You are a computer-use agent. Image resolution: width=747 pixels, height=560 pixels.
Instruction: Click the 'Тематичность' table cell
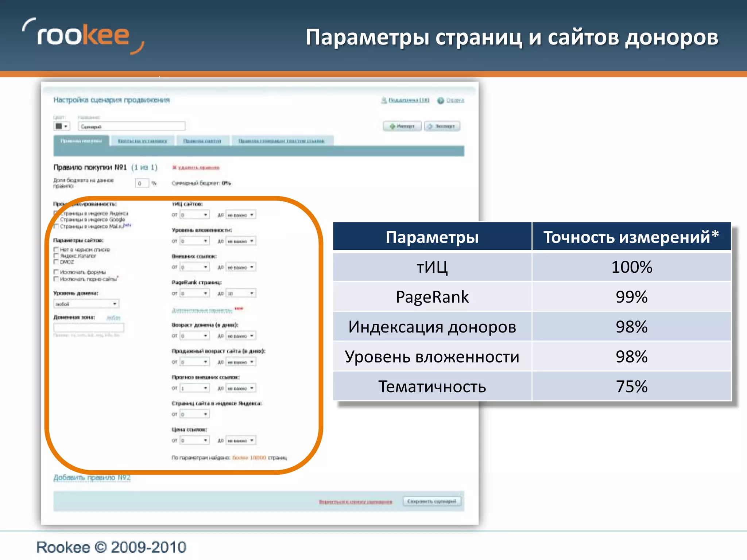coord(432,386)
